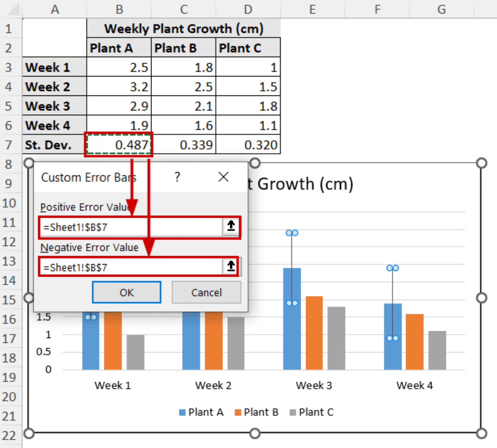Click the chart's bottom resize handle
The width and height of the screenshot is (497, 448).
(255, 434)
